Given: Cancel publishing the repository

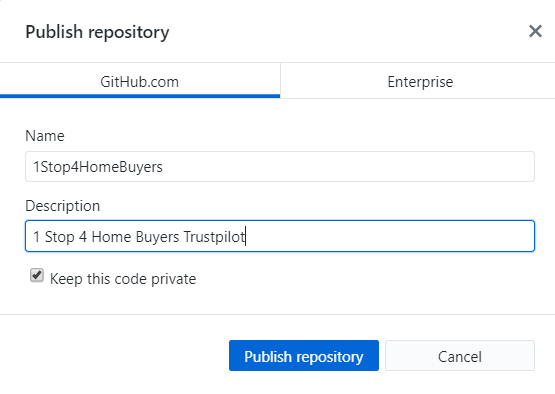Looking at the screenshot, I should point(460,356).
